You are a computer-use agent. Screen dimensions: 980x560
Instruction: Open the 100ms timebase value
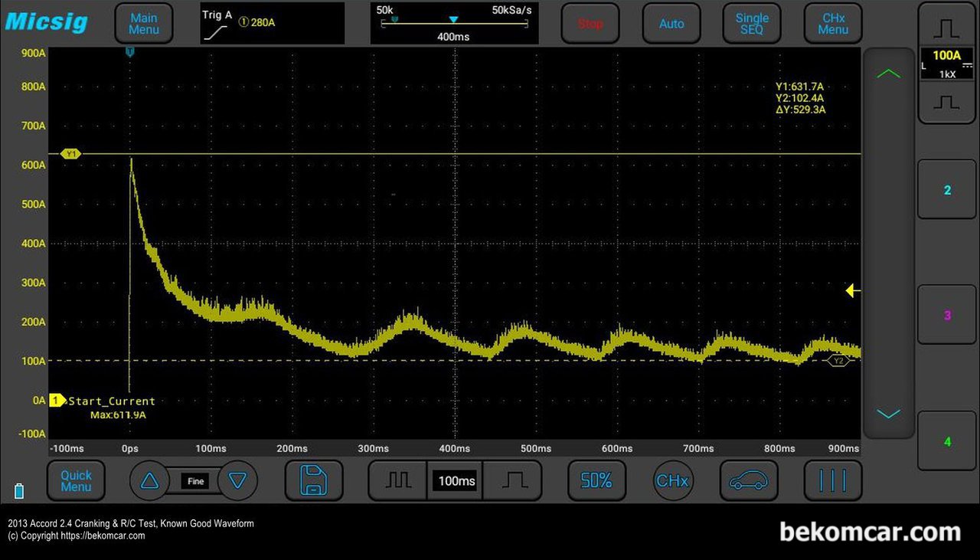(x=456, y=481)
